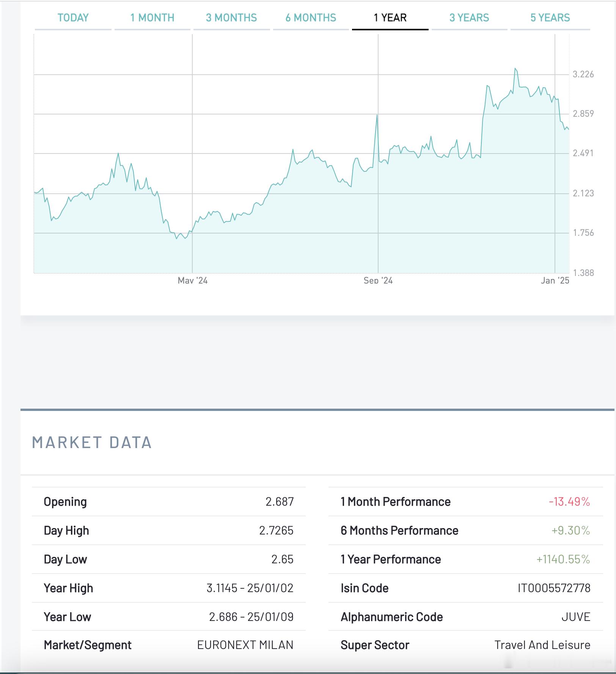Viewport: 616px width, 674px height.
Task: Select the 1 YEAR tab
Action: 390,18
